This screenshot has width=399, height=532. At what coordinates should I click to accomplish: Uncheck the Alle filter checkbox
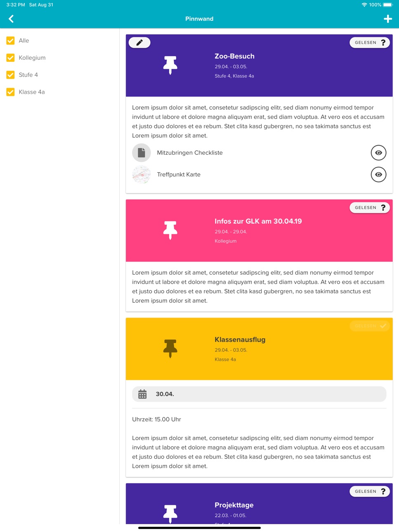pyautogui.click(x=11, y=40)
